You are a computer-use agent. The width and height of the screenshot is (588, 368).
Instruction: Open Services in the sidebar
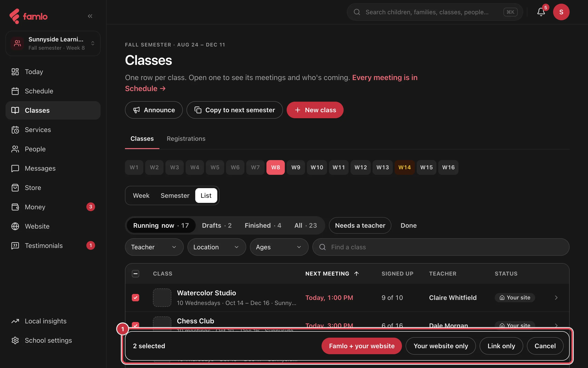coord(53,130)
